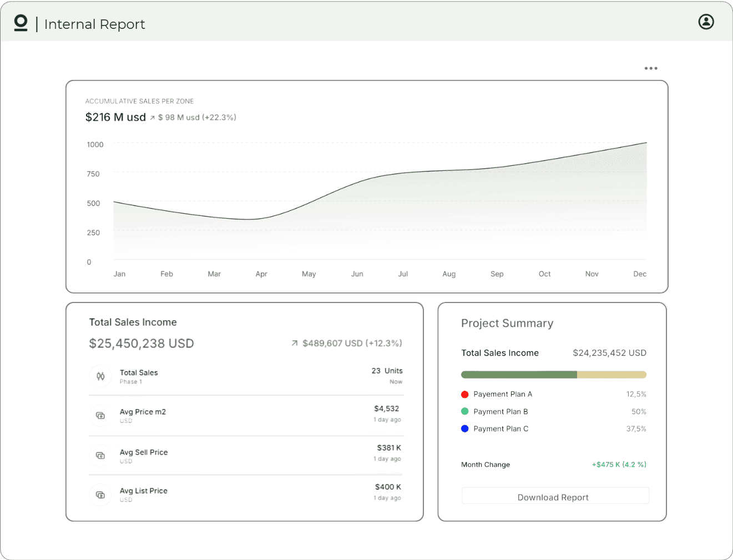Click the Download Report button
The image size is (733, 560).
555,496
